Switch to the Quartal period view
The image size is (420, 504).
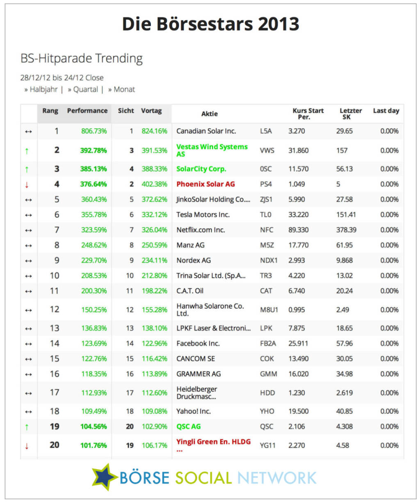(85, 89)
